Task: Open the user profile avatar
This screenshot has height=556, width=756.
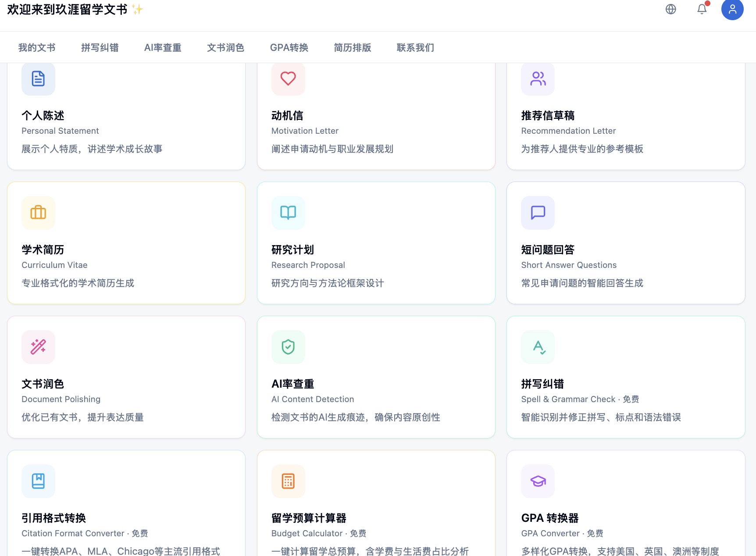Action: [732, 9]
